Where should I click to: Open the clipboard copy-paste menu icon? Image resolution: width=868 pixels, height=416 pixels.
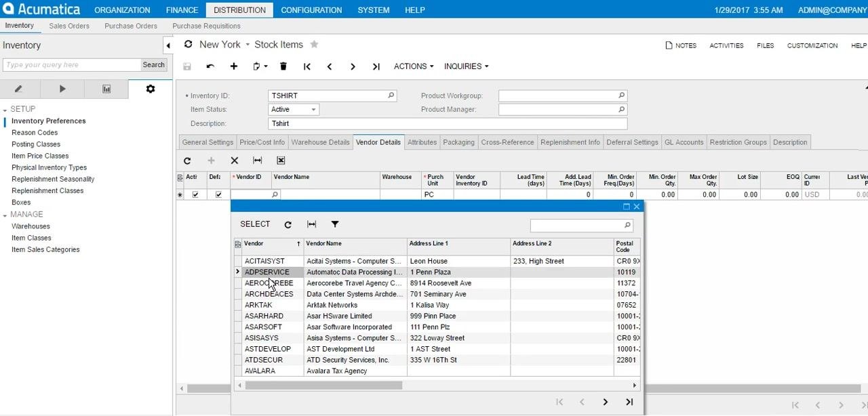tap(260, 66)
